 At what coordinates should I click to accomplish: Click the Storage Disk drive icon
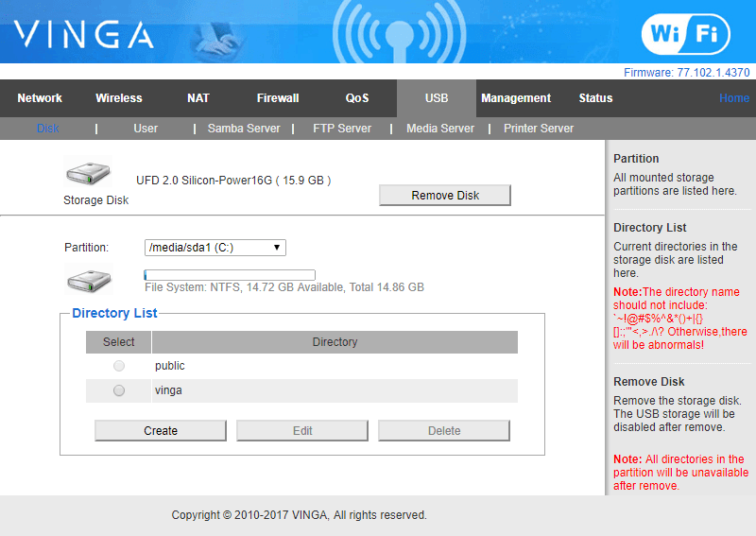[89, 175]
